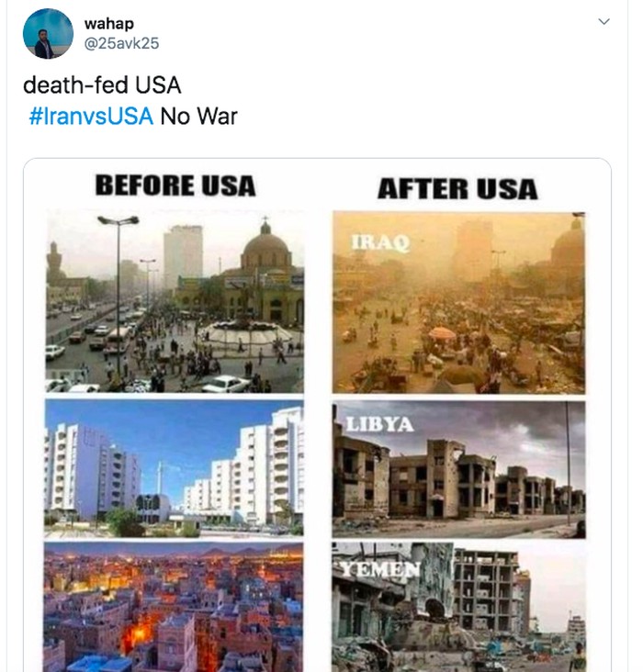
Task: Click the tweet text death-fed USA
Action: 102,84
